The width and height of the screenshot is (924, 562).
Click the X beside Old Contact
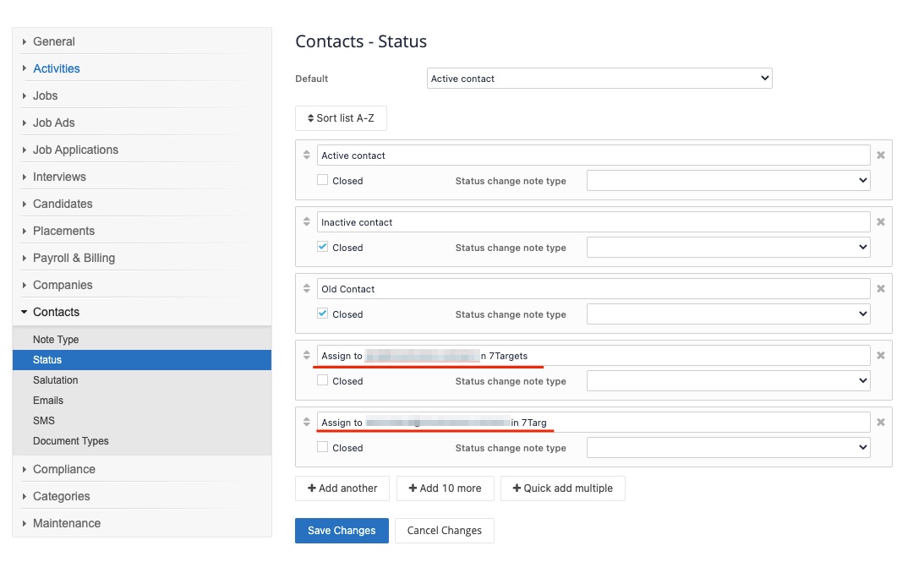880,289
